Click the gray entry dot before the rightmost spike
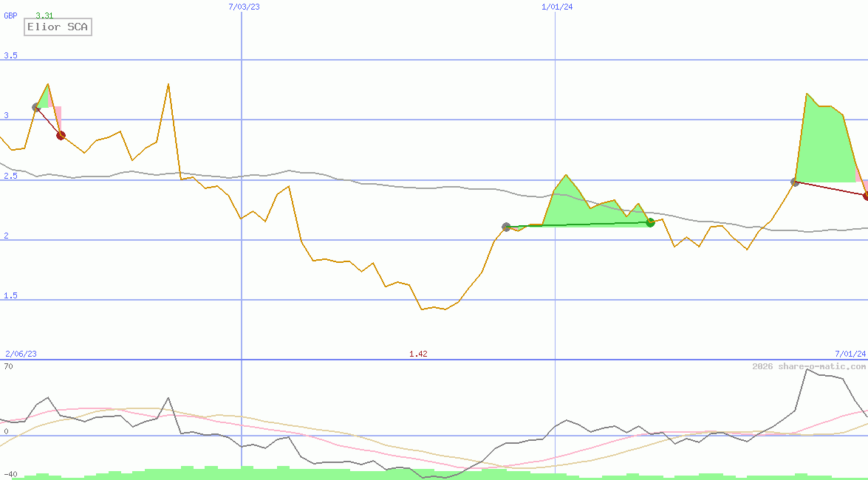 coord(795,182)
